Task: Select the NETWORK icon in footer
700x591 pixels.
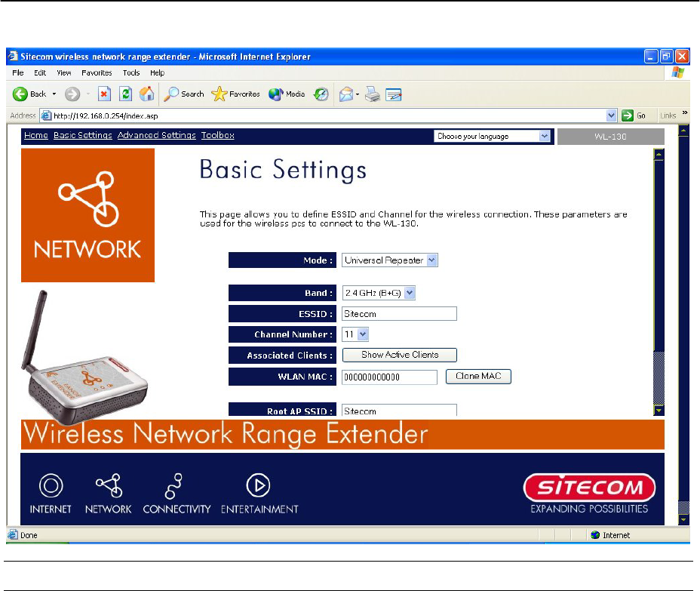Action: point(109,485)
